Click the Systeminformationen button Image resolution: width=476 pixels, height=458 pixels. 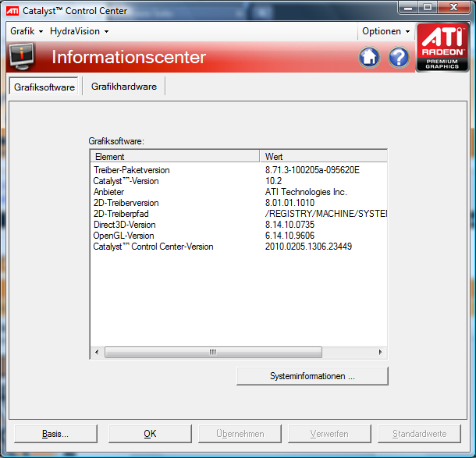[x=312, y=376]
